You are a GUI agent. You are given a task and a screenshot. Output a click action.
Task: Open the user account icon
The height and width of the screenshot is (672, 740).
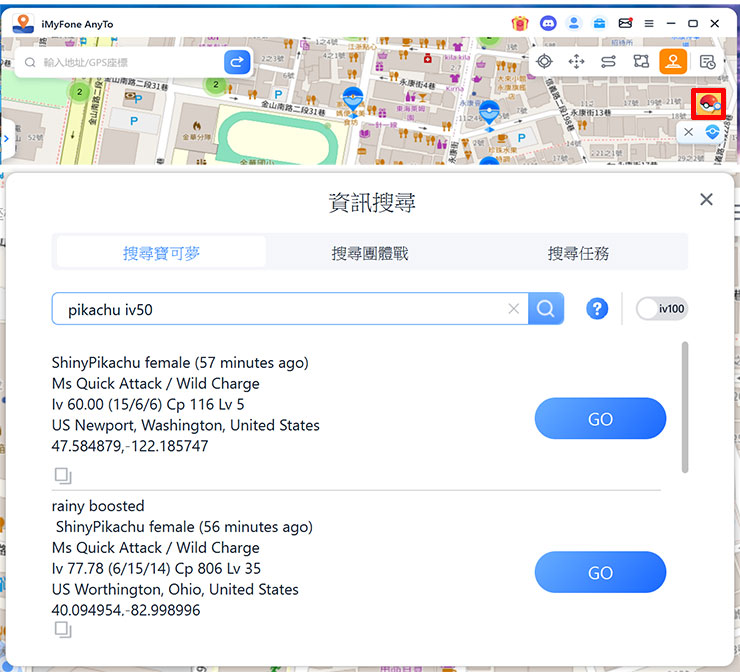(x=574, y=23)
